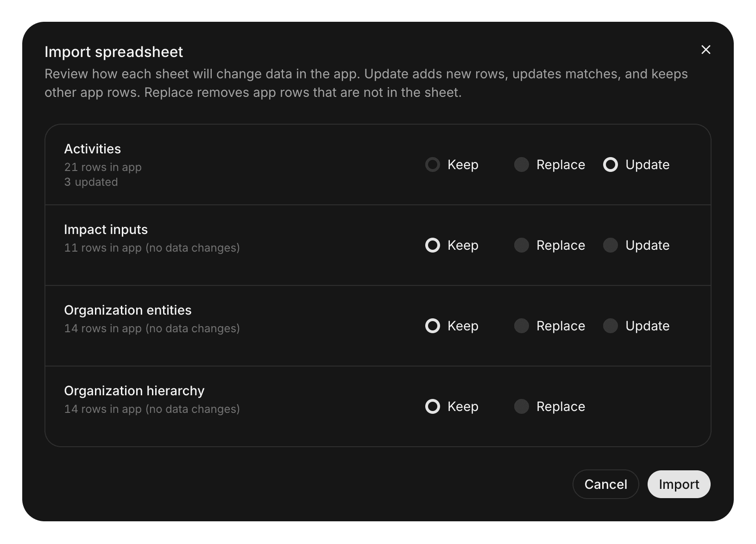Click the 'Import spreadsheet' dialog heading
Screen dimensions: 756x544
pyautogui.click(x=114, y=52)
